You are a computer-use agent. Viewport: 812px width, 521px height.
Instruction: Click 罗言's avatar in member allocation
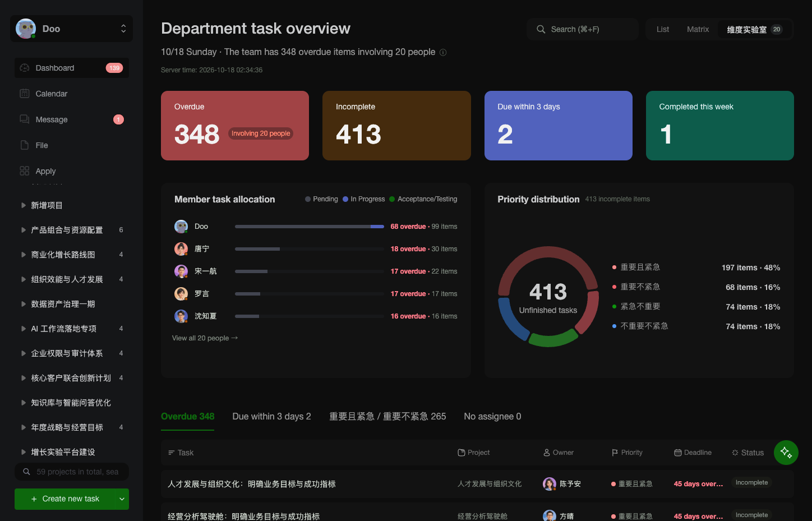point(181,294)
